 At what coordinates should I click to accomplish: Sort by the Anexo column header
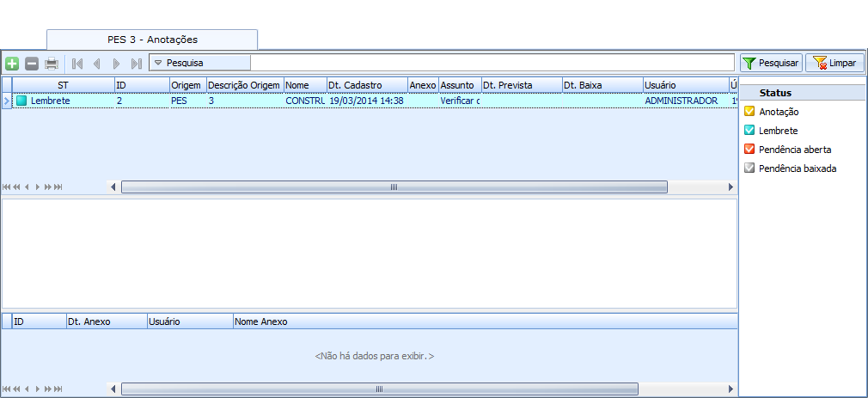click(x=424, y=85)
